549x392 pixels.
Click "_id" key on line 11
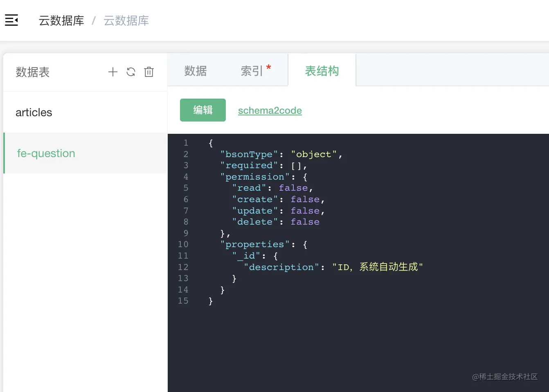(x=246, y=256)
